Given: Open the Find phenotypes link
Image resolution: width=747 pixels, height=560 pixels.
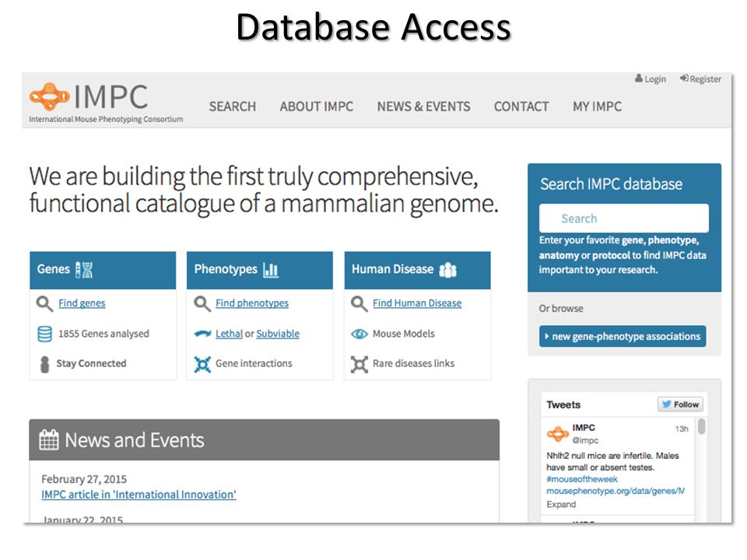Looking at the screenshot, I should 252,303.
